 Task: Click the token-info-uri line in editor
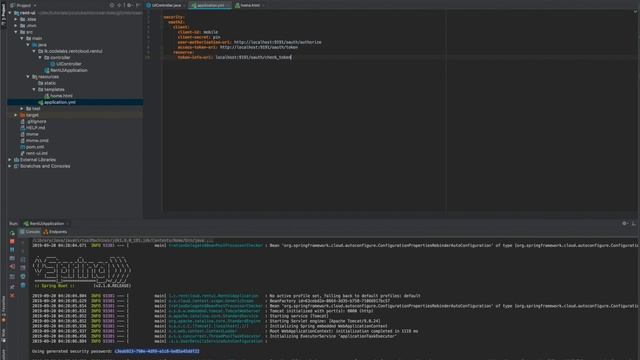coord(234,58)
